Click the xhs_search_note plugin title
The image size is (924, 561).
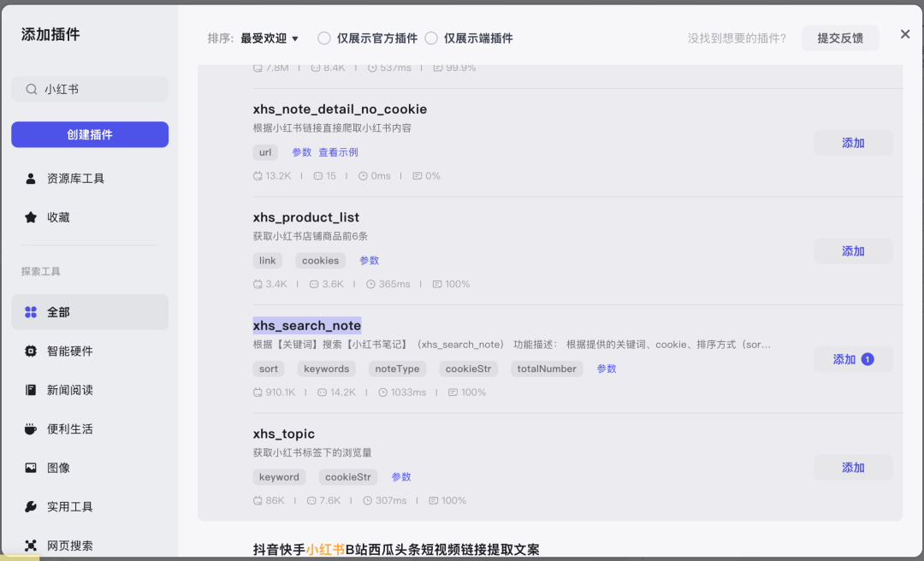pyautogui.click(x=307, y=325)
